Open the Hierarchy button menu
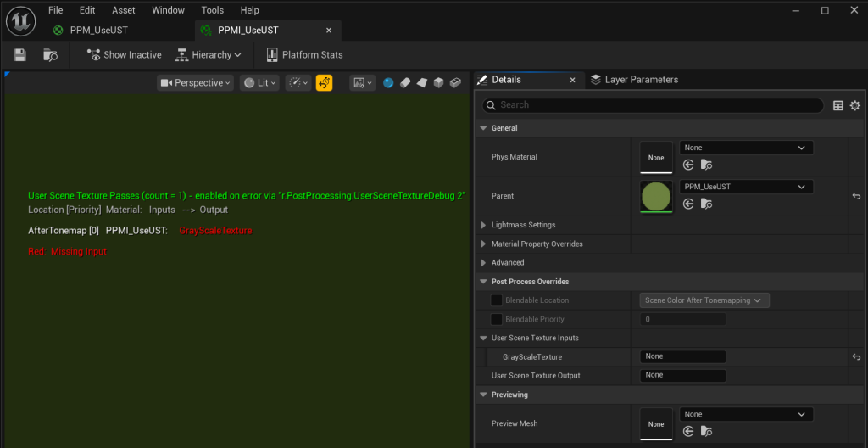The width and height of the screenshot is (868, 448). pyautogui.click(x=209, y=55)
